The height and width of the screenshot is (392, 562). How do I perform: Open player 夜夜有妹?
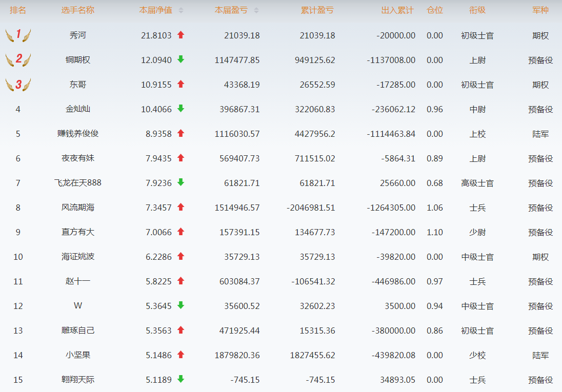coord(78,158)
